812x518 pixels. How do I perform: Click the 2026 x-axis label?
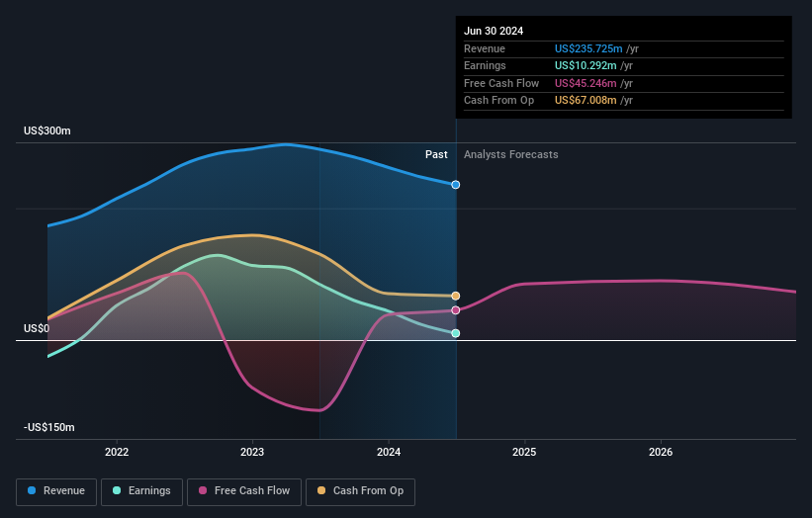[661, 452]
